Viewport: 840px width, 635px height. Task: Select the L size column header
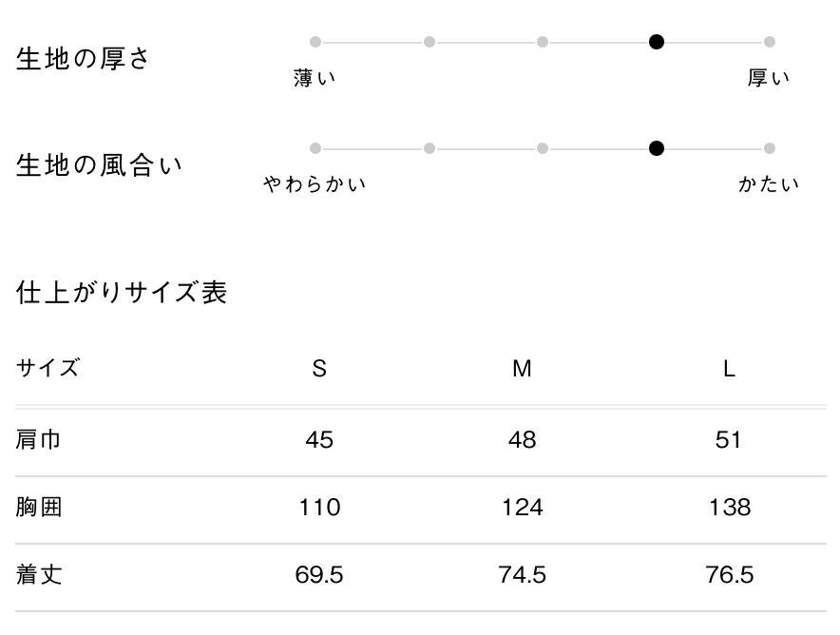click(729, 369)
